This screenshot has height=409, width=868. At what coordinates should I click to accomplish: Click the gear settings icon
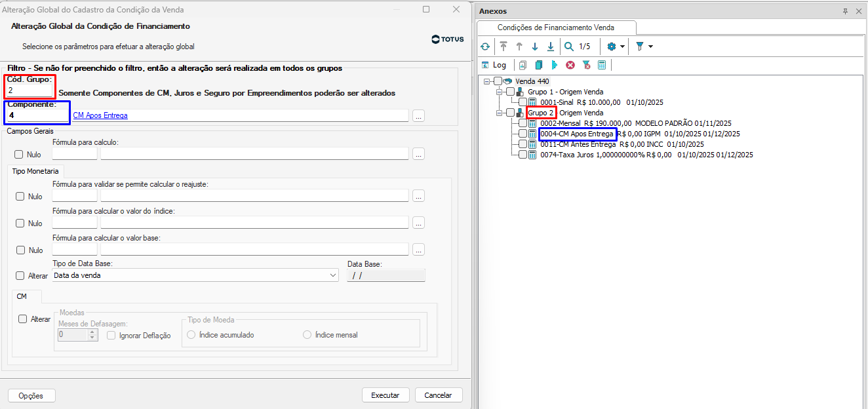coord(612,47)
